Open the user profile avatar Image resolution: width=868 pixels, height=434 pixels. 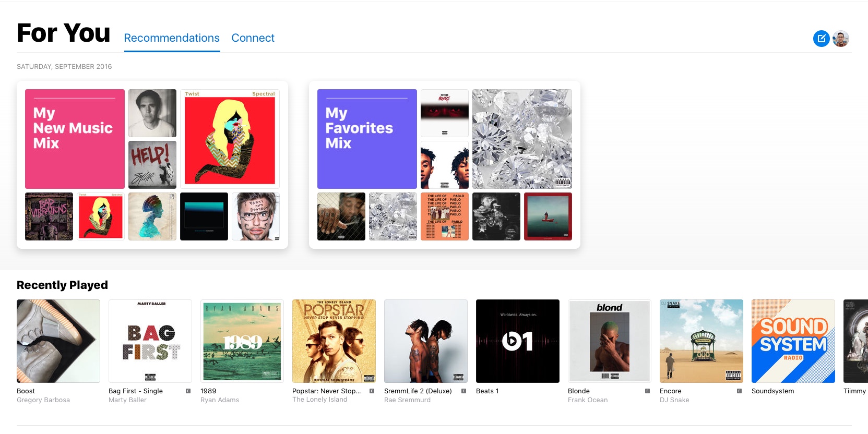(841, 39)
